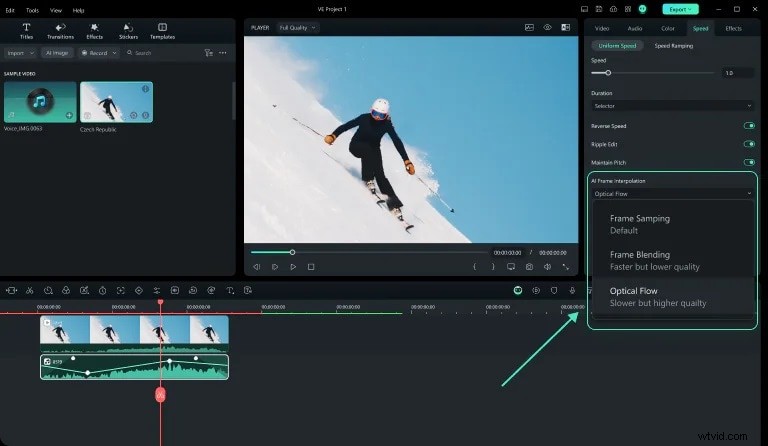Turn off the Maintain Pitch switch

(x=748, y=162)
